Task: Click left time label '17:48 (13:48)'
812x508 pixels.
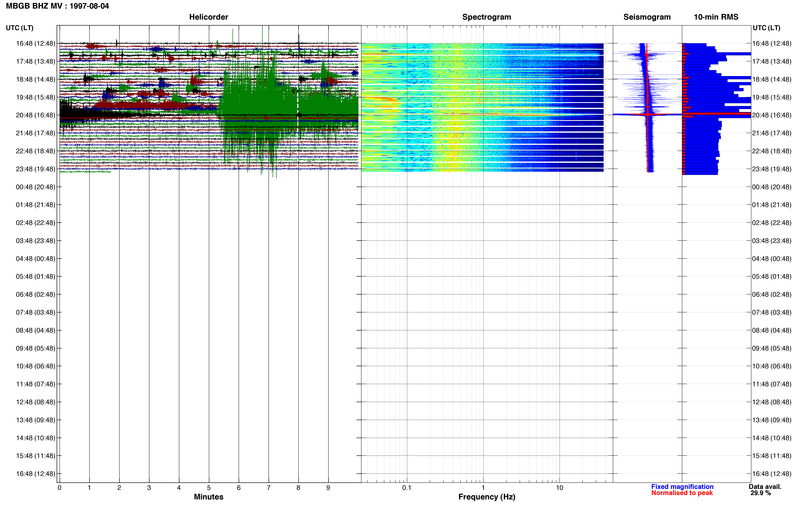Action: pyautogui.click(x=36, y=61)
